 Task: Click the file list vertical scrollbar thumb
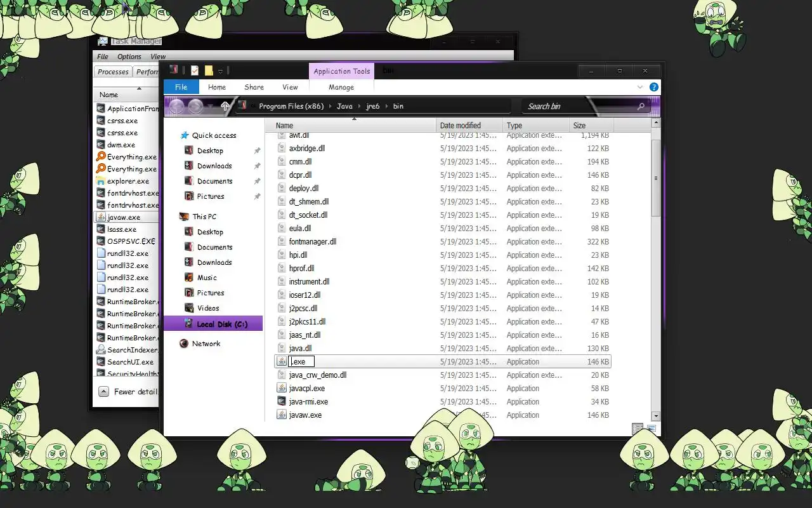(656, 178)
